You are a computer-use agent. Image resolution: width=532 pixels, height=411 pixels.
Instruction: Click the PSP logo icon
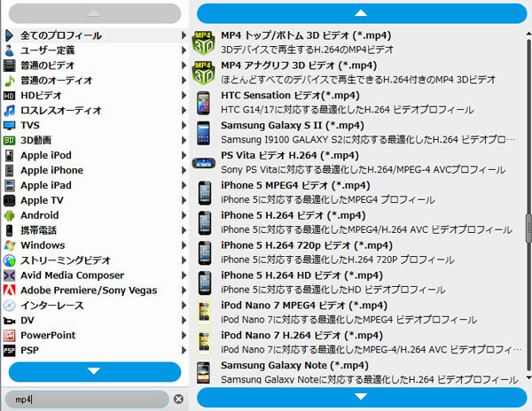[9, 351]
